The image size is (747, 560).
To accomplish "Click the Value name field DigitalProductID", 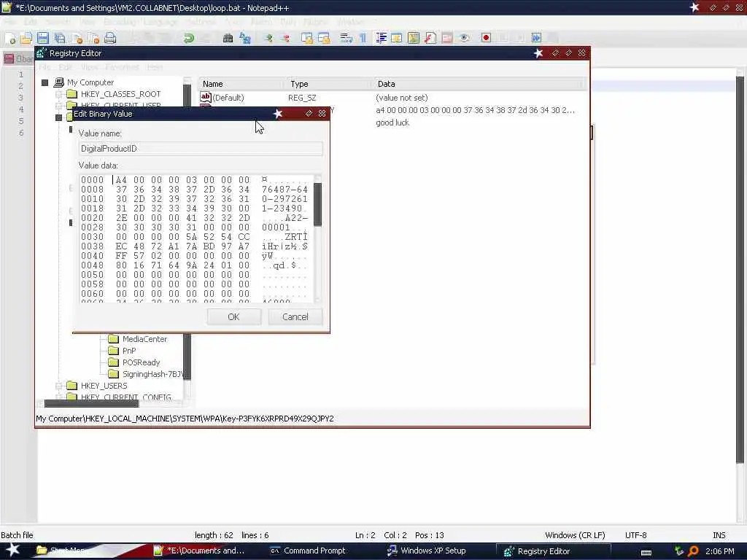I will 201,149.
